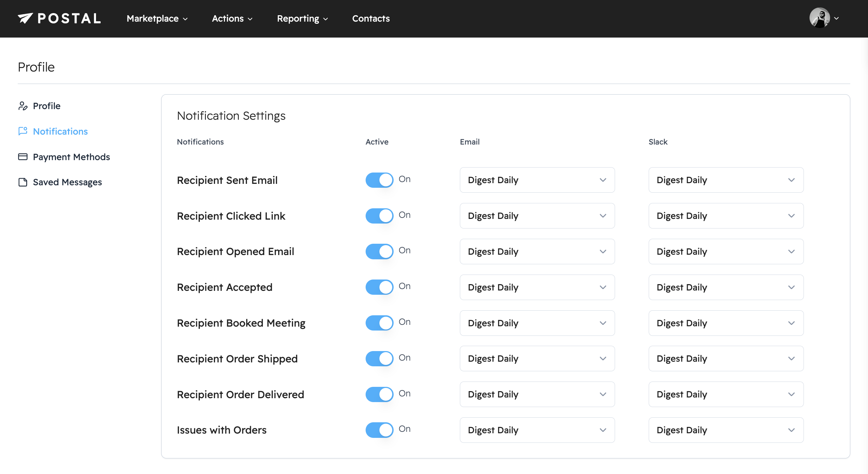Click the user avatar photo

819,18
